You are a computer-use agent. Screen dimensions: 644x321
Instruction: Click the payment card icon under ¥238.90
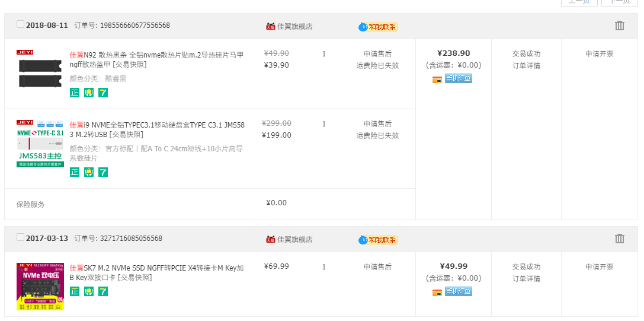point(437,80)
